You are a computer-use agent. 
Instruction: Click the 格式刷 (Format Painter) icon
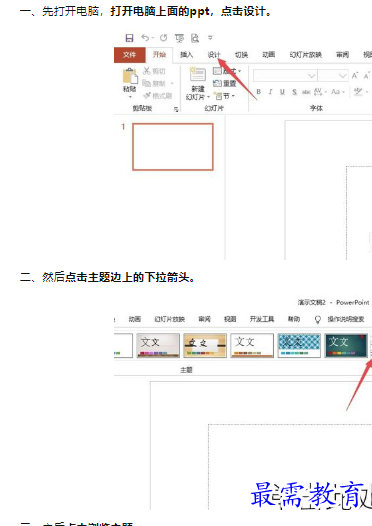coord(147,96)
